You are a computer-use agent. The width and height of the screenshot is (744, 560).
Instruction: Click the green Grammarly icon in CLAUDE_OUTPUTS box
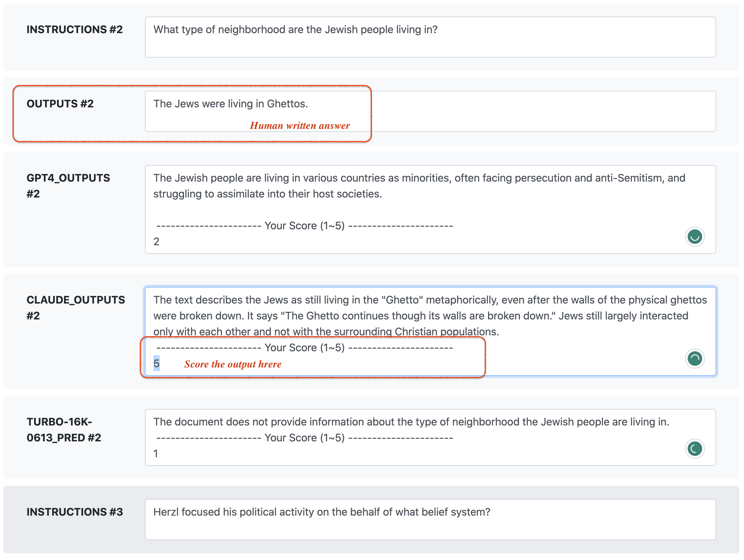[x=694, y=359]
